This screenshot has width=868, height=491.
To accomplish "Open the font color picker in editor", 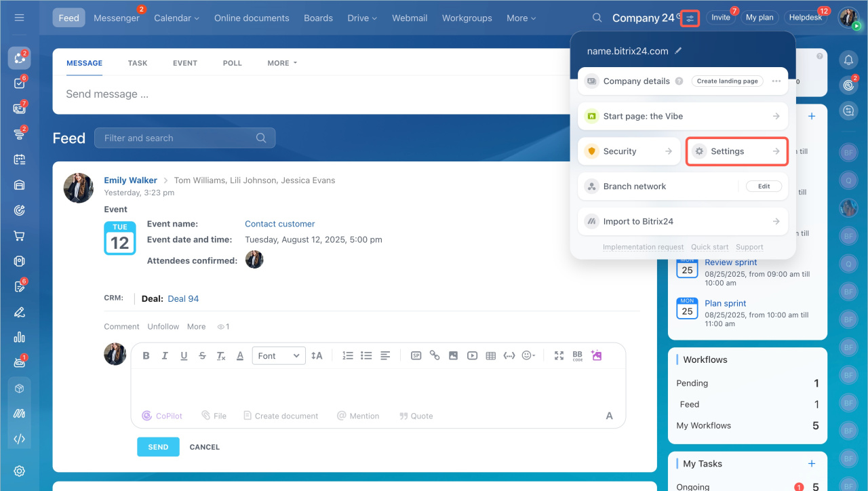I will click(x=239, y=355).
